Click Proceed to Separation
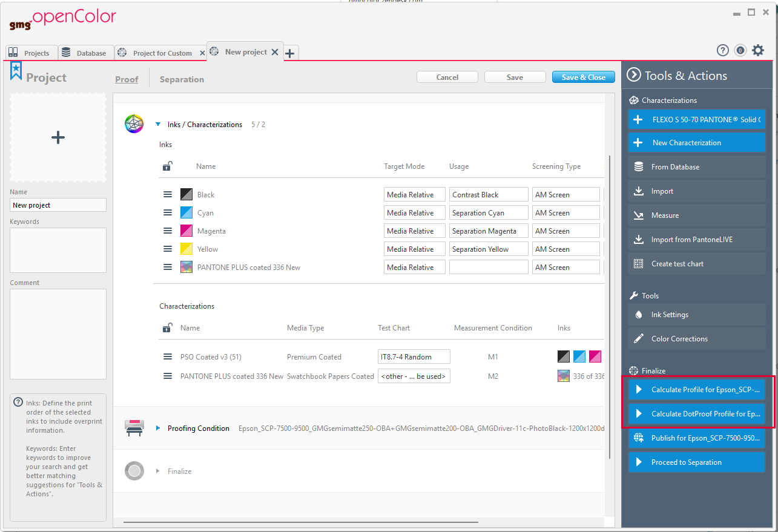The width and height of the screenshot is (778, 532). 696,461
